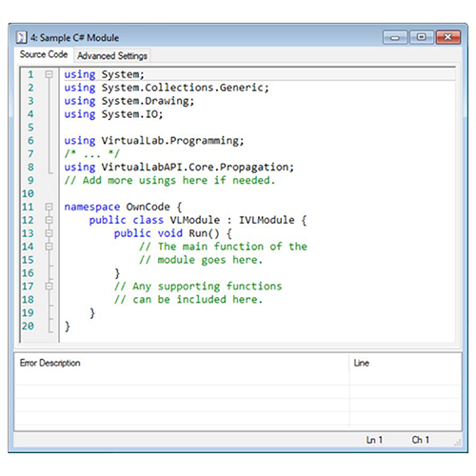Screen dimensions: 476x476
Task: Click '// Add more usings here if needed.' comment
Action: pyautogui.click(x=169, y=181)
